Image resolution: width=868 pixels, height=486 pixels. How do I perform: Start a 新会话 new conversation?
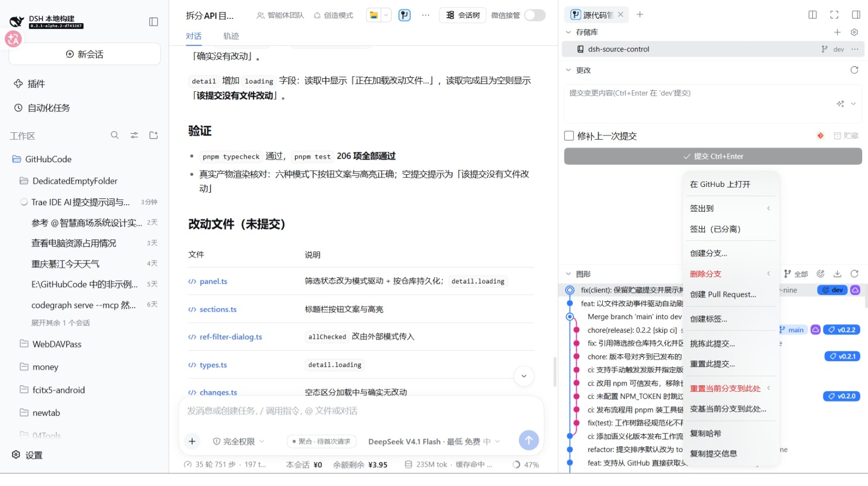click(85, 54)
